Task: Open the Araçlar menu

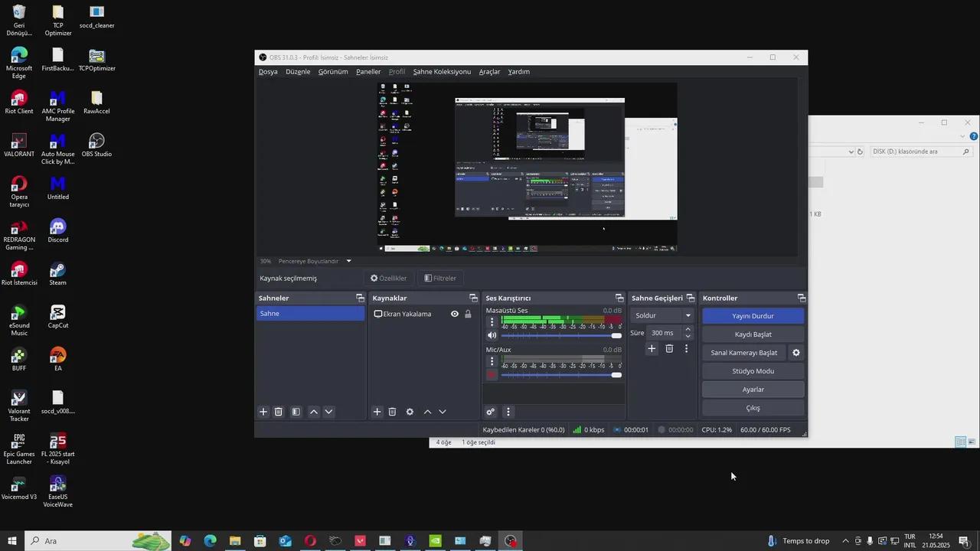Action: pyautogui.click(x=489, y=71)
